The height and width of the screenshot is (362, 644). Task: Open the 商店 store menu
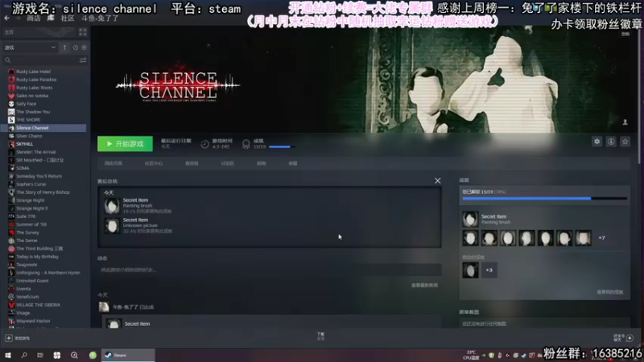[x=33, y=19]
